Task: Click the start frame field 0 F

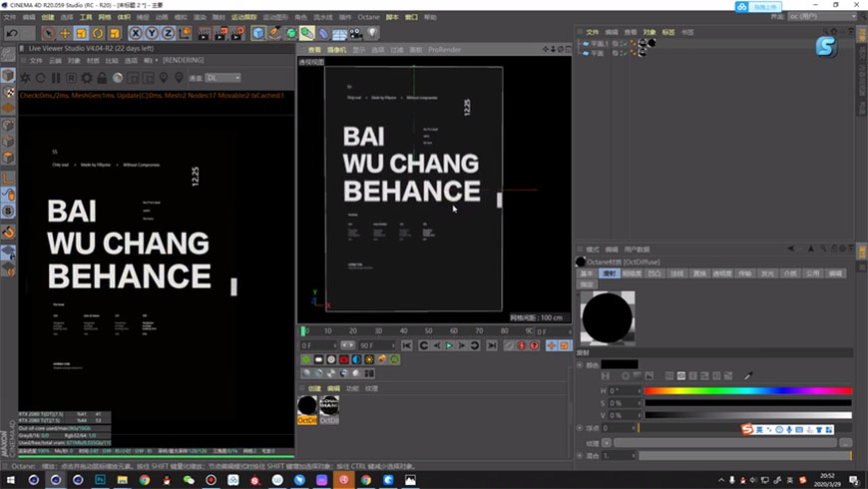Action: click(318, 345)
